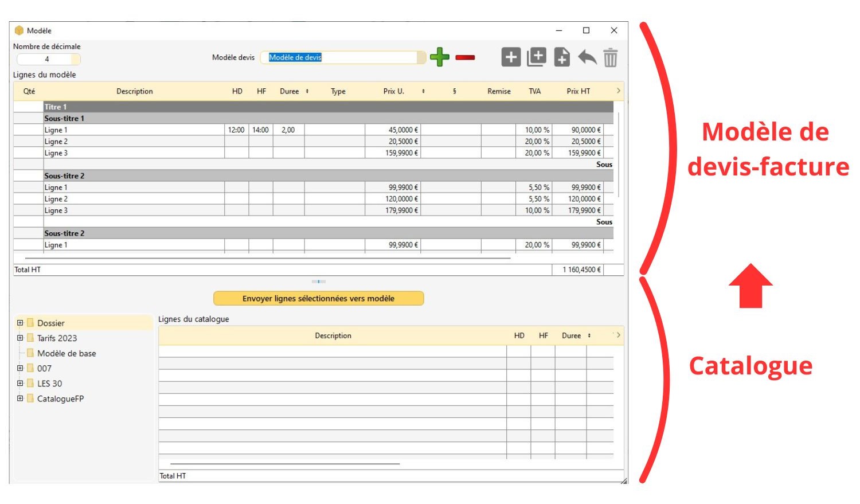860x504 pixels.
Task: Click the green plus add-model icon
Action: (440, 57)
